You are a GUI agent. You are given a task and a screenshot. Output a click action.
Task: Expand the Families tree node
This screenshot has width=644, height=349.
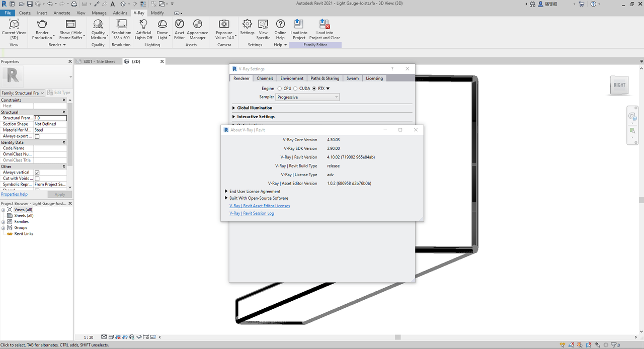tap(4, 222)
